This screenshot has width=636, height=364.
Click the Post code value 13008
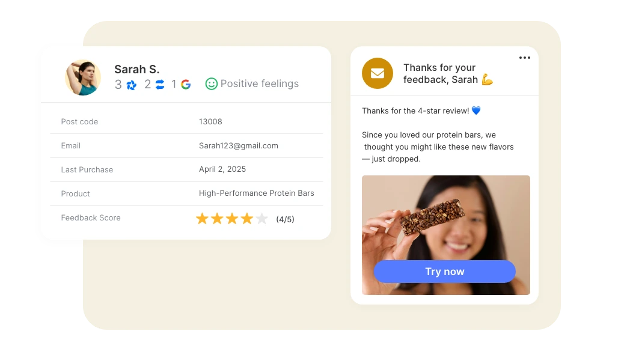(x=210, y=121)
